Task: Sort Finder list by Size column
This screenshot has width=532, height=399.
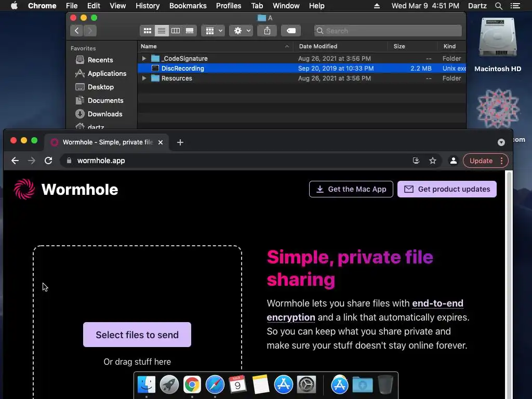Action: click(x=413, y=46)
